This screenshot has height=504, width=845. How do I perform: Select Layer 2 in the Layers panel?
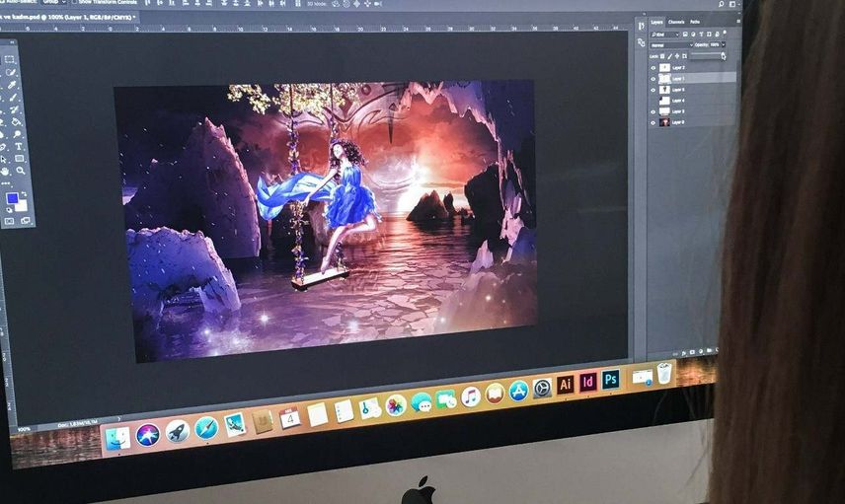tap(693, 68)
